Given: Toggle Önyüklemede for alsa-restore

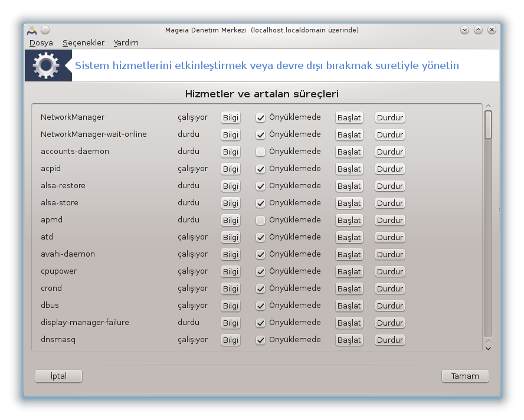Looking at the screenshot, I should tap(260, 186).
